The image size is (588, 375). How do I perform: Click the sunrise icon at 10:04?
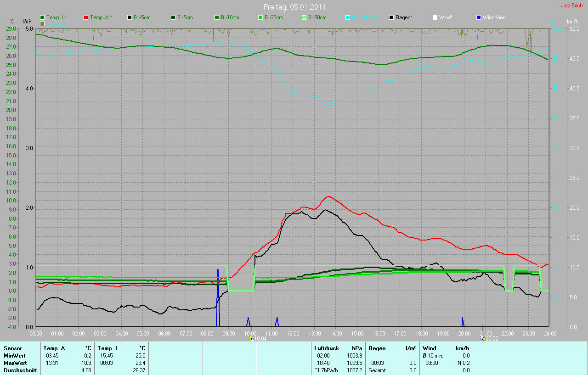pos(251,338)
